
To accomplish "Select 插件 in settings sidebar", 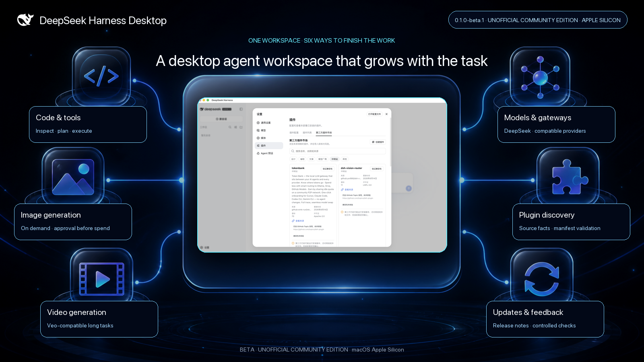I will pos(269,146).
